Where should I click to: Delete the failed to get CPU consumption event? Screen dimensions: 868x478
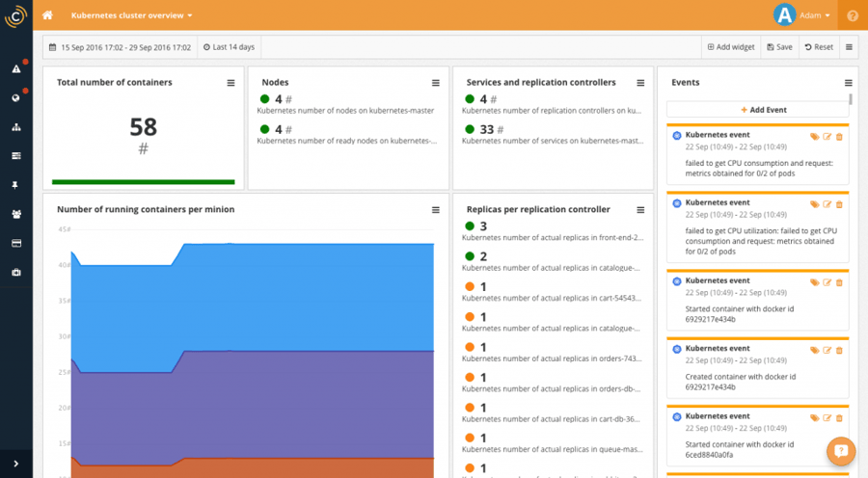[x=839, y=137]
